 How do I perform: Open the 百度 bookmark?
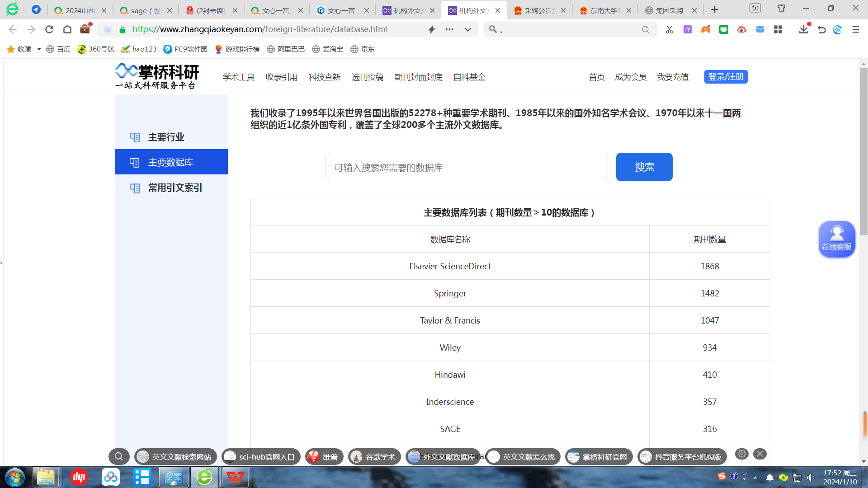coord(58,49)
